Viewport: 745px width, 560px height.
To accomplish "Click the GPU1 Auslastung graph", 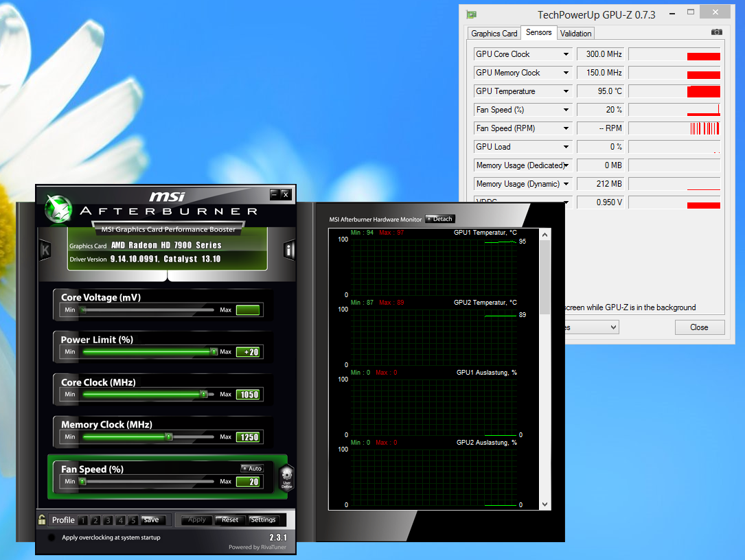I will pos(434,407).
